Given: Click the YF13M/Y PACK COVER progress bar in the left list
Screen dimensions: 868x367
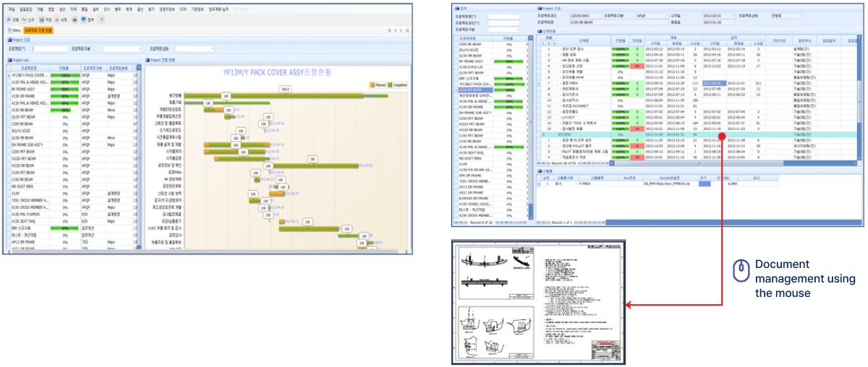Looking at the screenshot, I should [65, 75].
